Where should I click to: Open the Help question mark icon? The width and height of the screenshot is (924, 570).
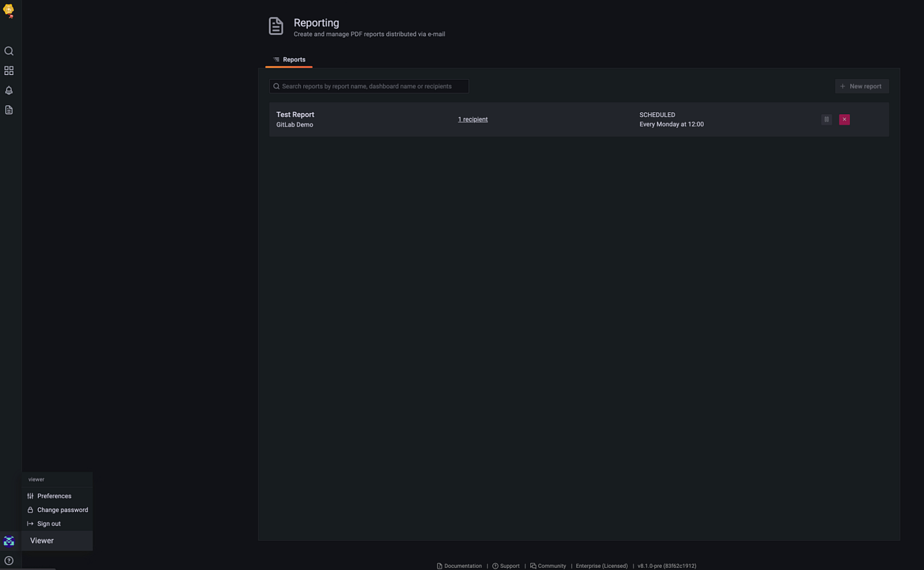pyautogui.click(x=9, y=561)
